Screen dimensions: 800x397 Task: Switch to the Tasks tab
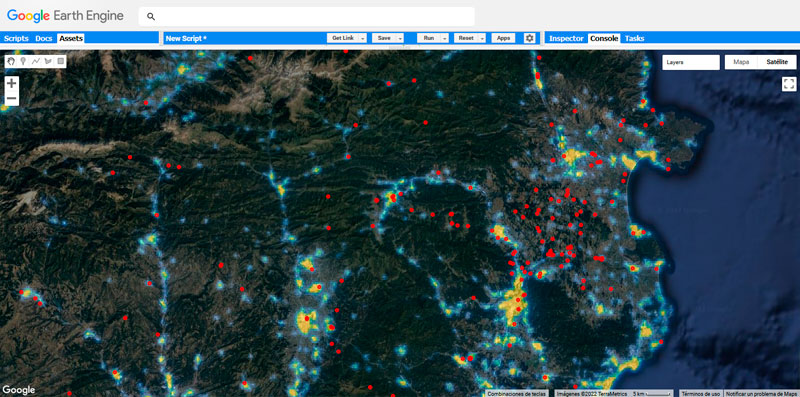coord(634,38)
